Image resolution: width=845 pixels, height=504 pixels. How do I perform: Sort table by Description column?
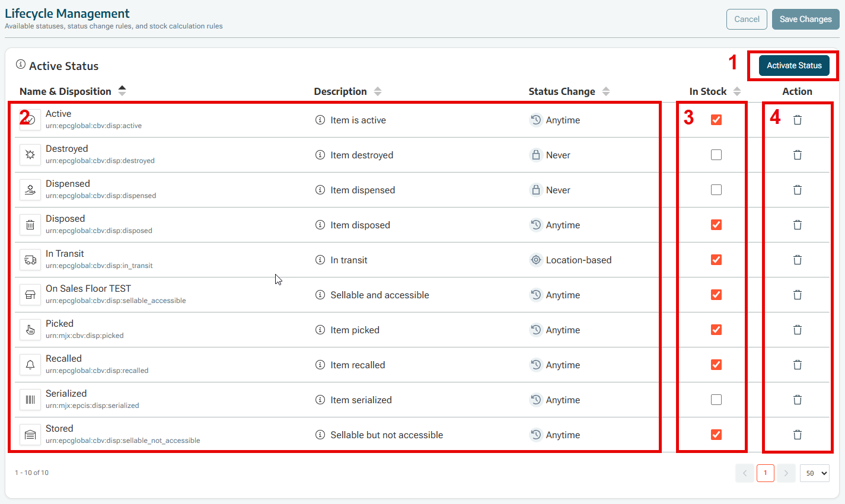[378, 91]
